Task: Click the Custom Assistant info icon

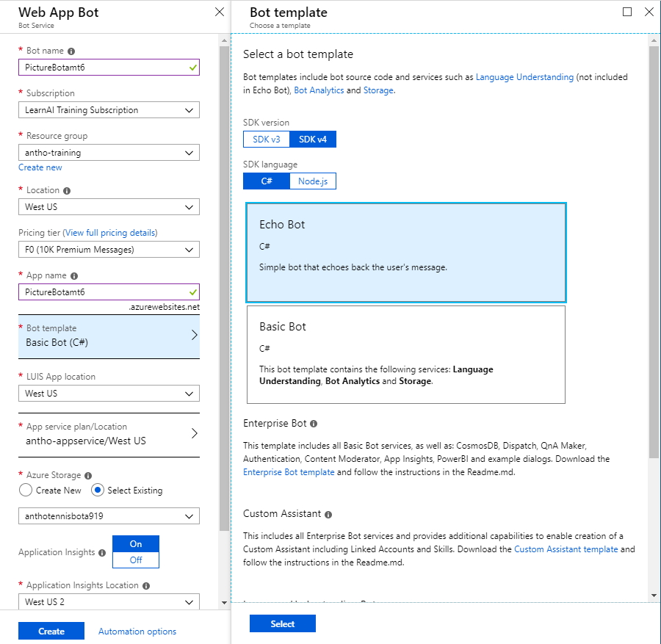Action: (328, 515)
